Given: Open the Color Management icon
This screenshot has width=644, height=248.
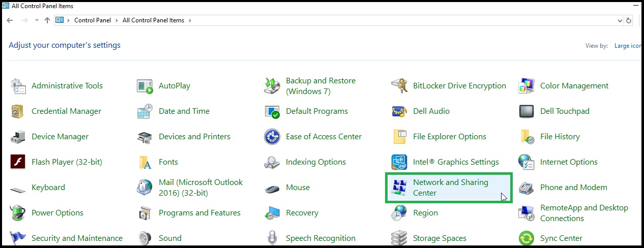Looking at the screenshot, I should tap(526, 86).
